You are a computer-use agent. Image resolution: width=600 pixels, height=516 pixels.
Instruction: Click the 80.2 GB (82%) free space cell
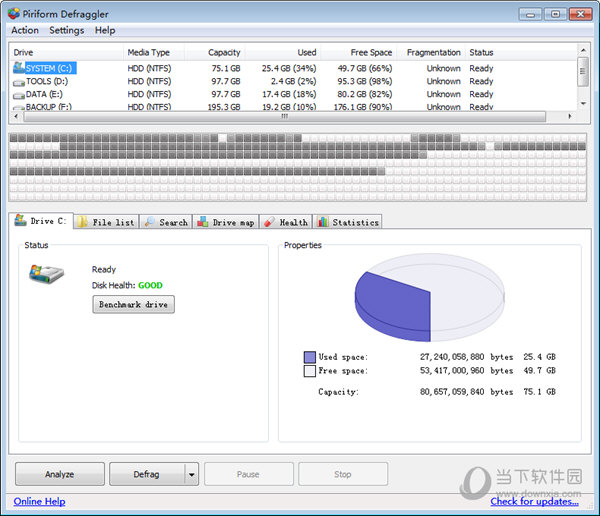(x=365, y=94)
